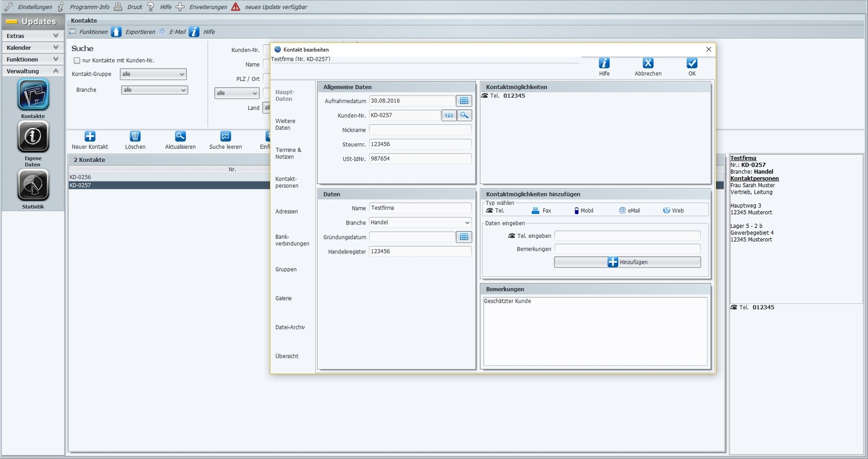Click neues Update verfügbar warning icon
The image size is (868, 459).
(235, 7)
